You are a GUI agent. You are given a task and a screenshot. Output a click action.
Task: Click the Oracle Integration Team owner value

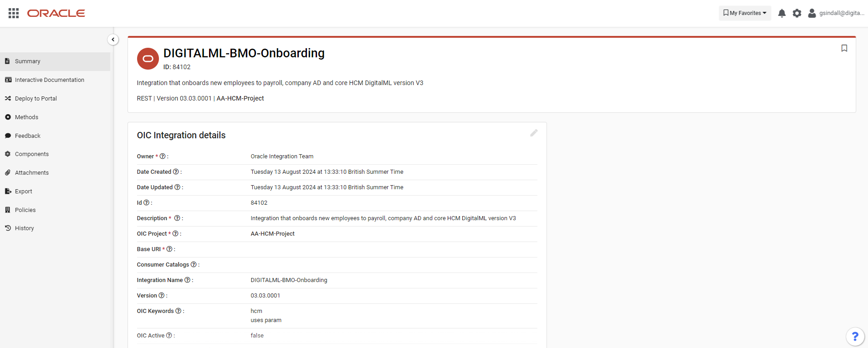(282, 156)
